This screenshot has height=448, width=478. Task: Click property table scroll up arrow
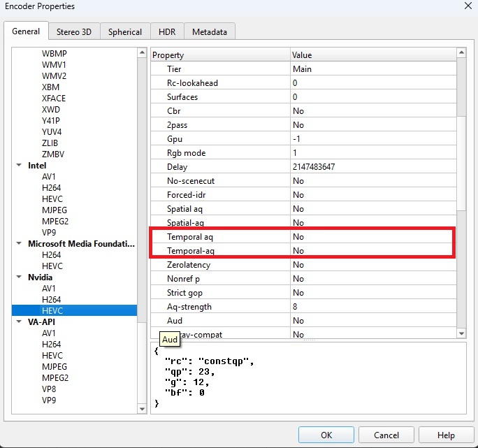461,52
